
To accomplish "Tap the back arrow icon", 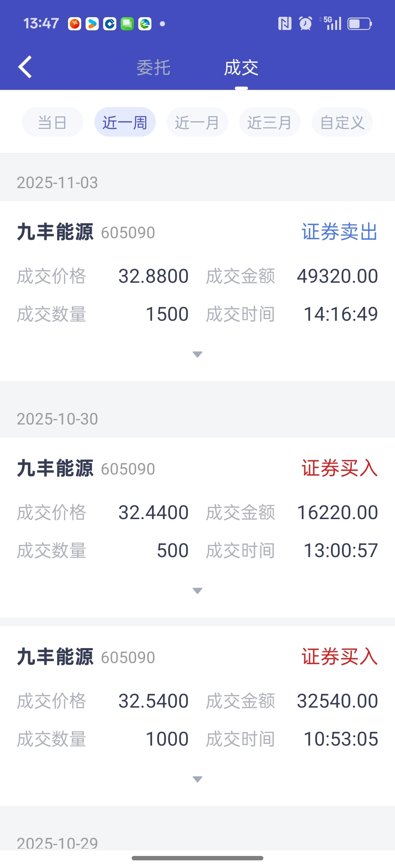I will coord(25,67).
